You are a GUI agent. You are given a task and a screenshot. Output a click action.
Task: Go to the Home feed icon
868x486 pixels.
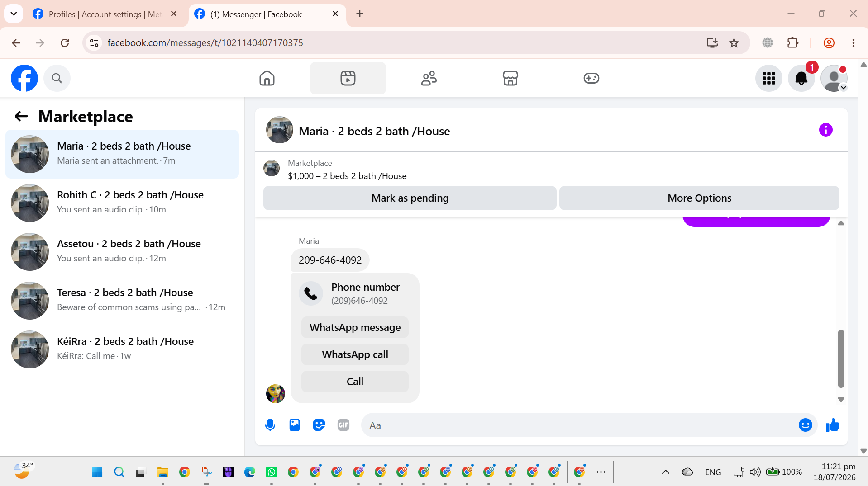[x=267, y=78]
